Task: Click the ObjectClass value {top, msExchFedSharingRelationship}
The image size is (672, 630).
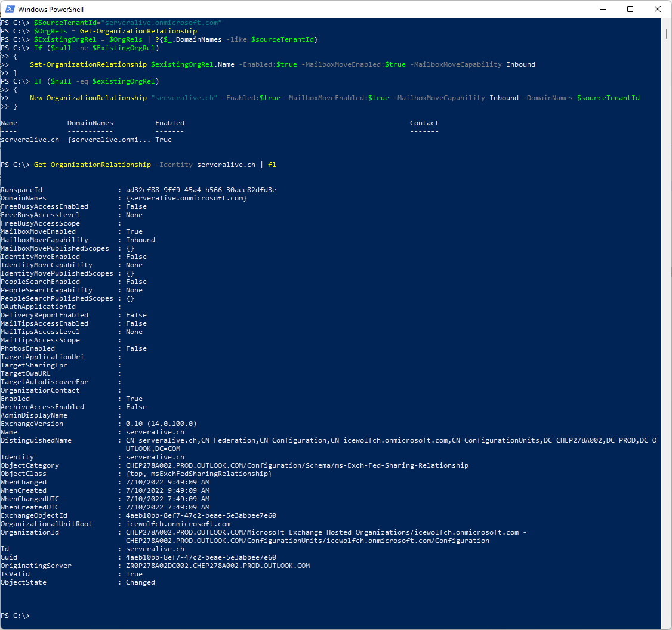Action: pos(199,474)
